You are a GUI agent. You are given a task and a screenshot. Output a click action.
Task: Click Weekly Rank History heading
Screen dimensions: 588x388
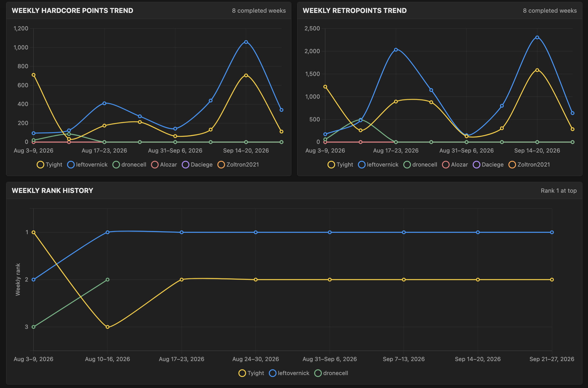[52, 191]
